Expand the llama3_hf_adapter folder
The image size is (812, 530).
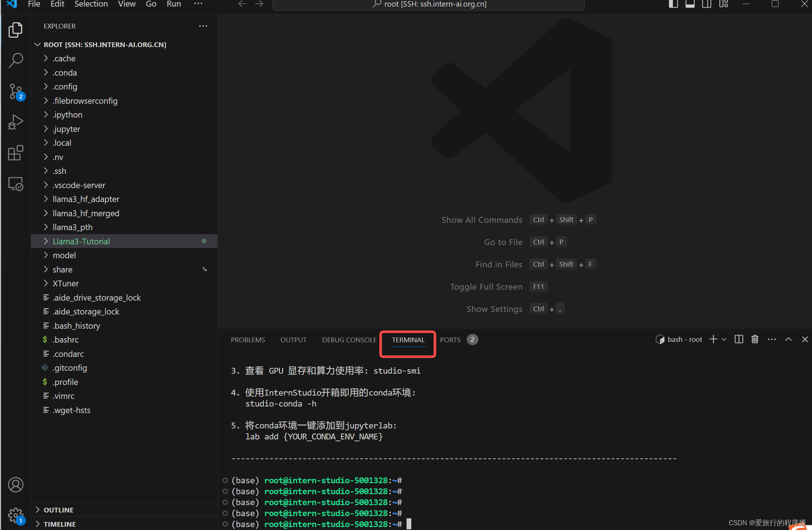point(124,199)
